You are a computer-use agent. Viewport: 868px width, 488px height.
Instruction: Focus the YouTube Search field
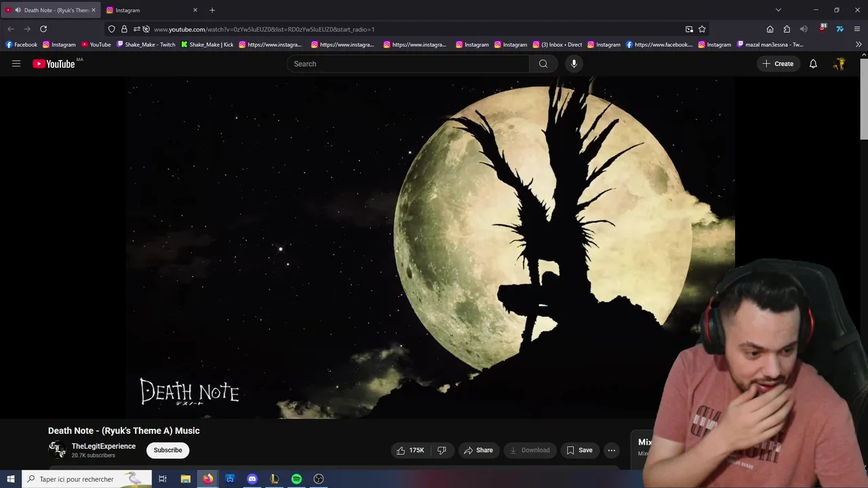(408, 64)
